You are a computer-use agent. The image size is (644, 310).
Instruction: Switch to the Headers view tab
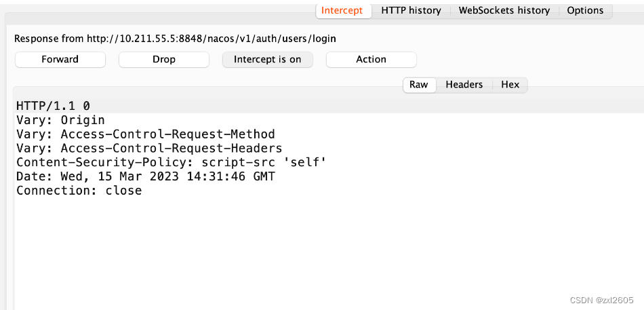tap(464, 85)
